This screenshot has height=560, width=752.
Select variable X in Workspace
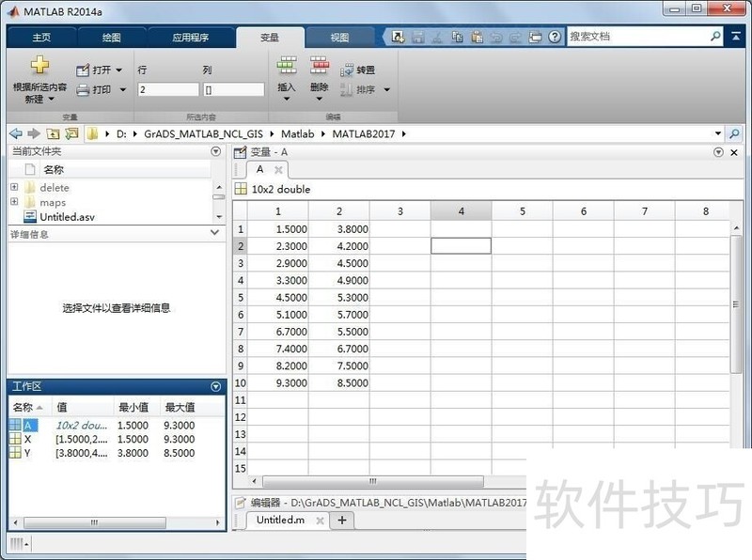click(27, 439)
